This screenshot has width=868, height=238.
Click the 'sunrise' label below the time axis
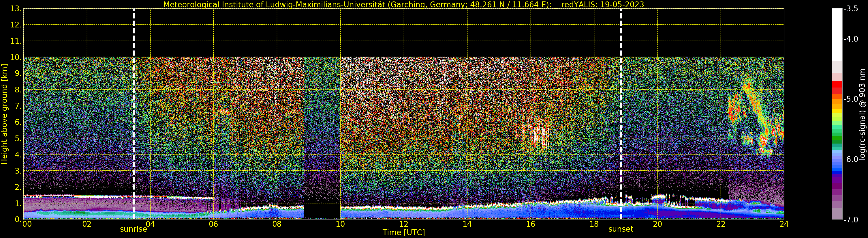134,229
